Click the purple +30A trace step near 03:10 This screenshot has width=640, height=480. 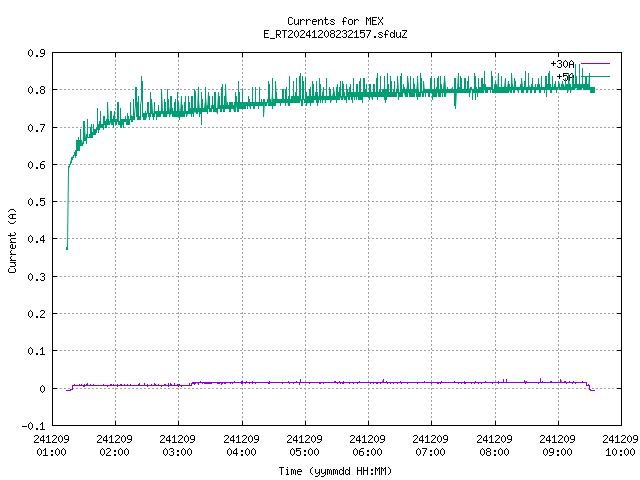191,384
